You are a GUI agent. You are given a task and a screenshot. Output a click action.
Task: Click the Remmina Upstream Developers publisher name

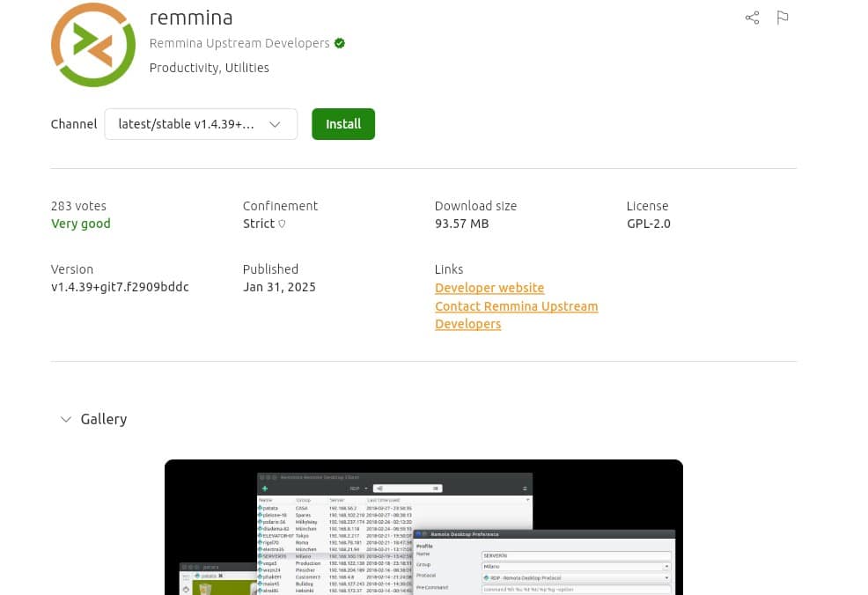[x=239, y=42]
